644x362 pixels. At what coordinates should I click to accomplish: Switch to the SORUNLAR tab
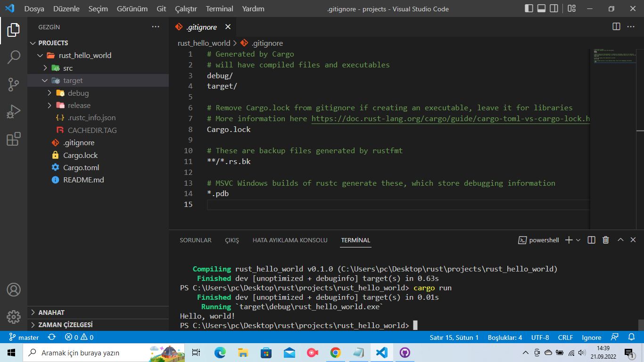pos(195,240)
